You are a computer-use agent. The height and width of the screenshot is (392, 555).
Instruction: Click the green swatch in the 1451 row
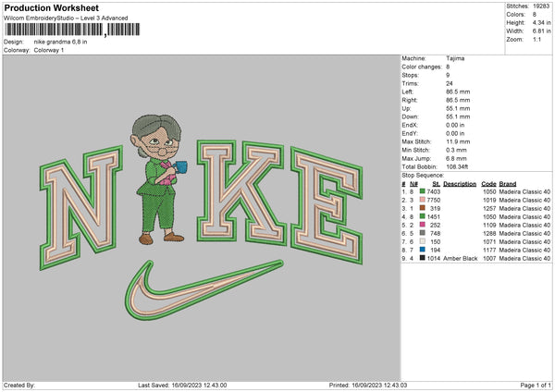pos(423,216)
